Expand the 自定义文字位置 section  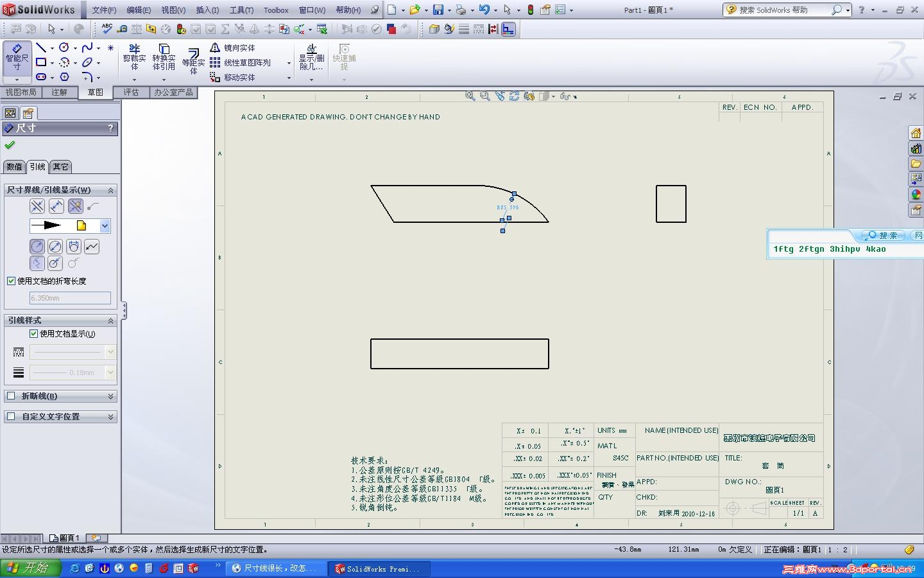[110, 417]
